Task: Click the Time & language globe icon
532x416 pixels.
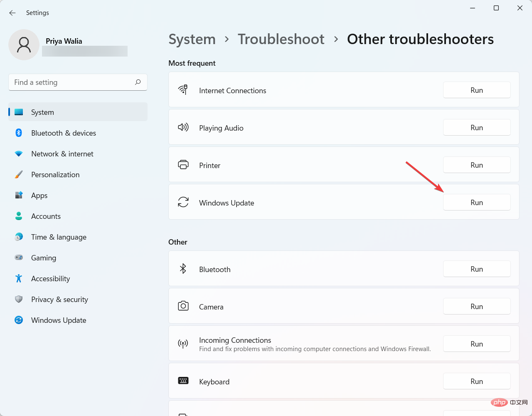Action: pos(19,237)
